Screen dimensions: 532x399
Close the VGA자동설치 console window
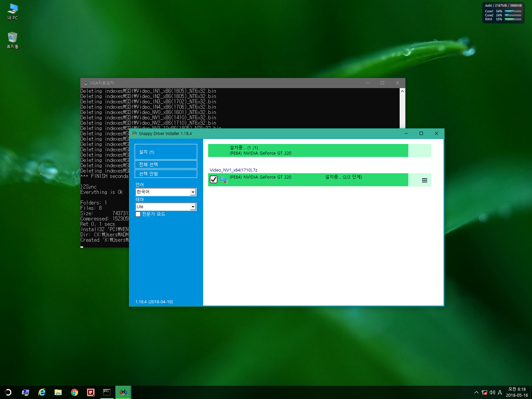(398, 83)
